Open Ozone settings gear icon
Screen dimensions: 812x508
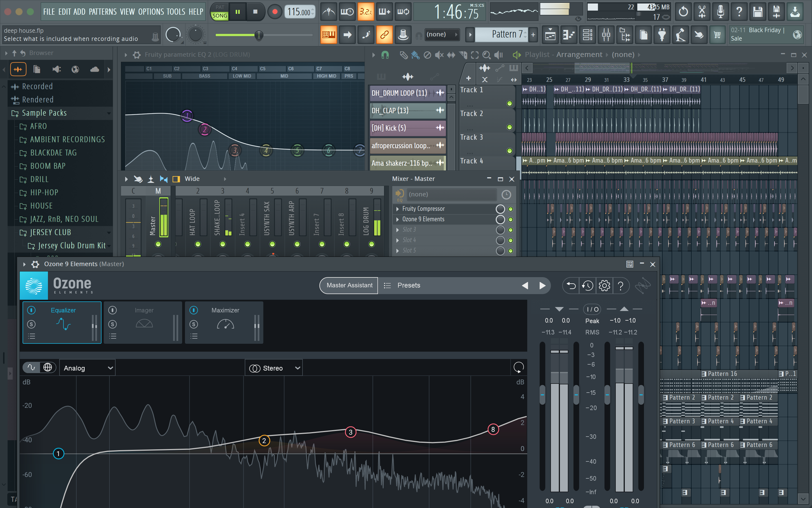coord(604,286)
